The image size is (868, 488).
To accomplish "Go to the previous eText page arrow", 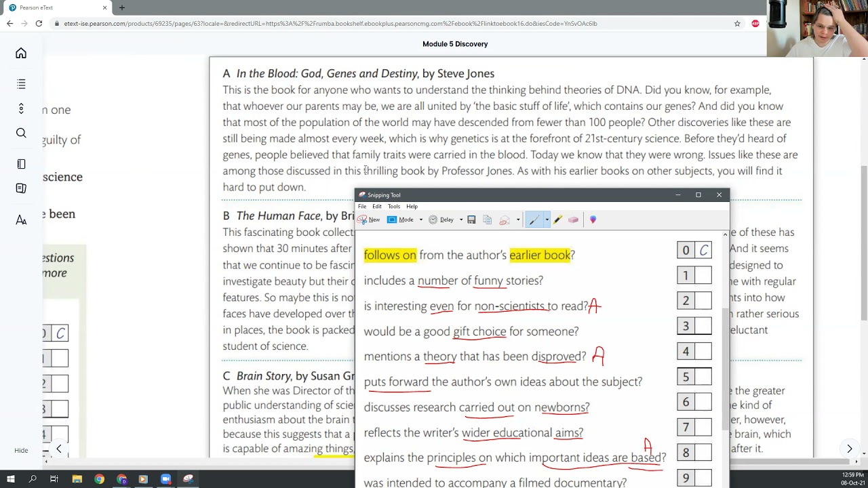I will pos(59,449).
